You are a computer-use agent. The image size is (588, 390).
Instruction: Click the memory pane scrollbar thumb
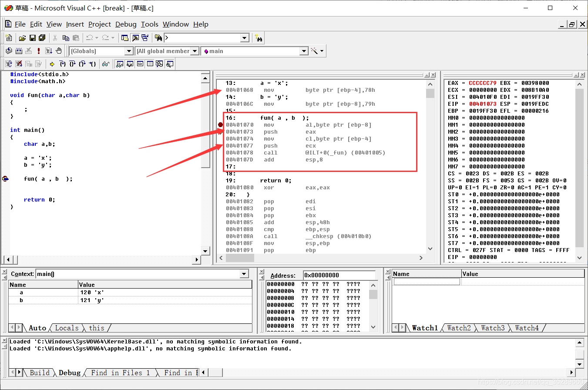pos(373,295)
